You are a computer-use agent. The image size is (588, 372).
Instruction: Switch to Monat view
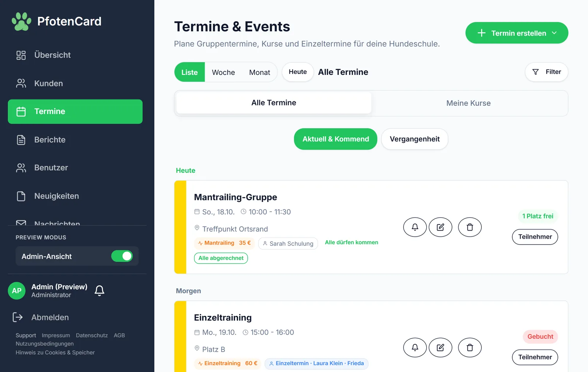[259, 72]
